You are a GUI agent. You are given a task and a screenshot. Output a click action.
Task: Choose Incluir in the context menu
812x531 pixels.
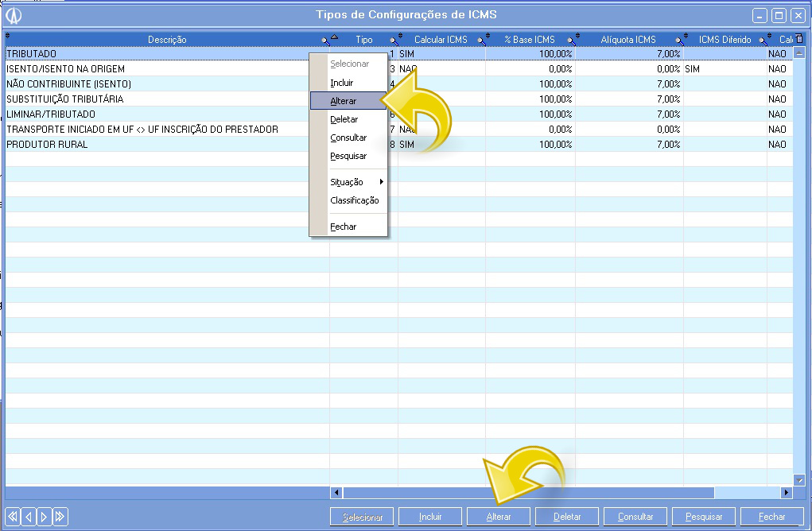(342, 83)
